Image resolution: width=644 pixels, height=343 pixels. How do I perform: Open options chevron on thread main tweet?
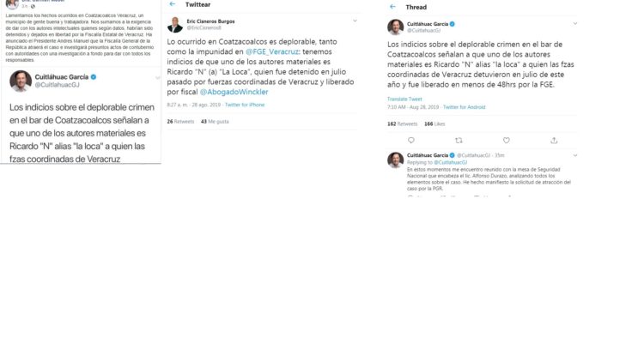(x=575, y=24)
